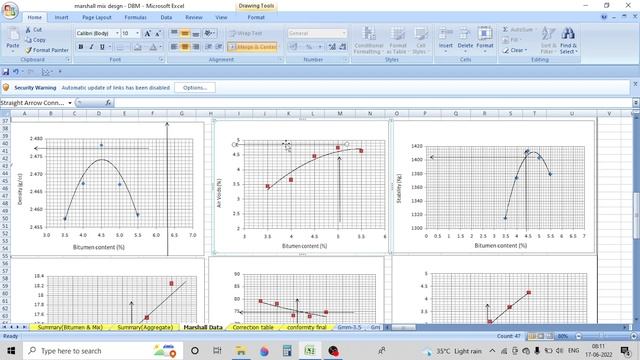
Task: Click the zoom slider in status bar
Action: click(606, 336)
